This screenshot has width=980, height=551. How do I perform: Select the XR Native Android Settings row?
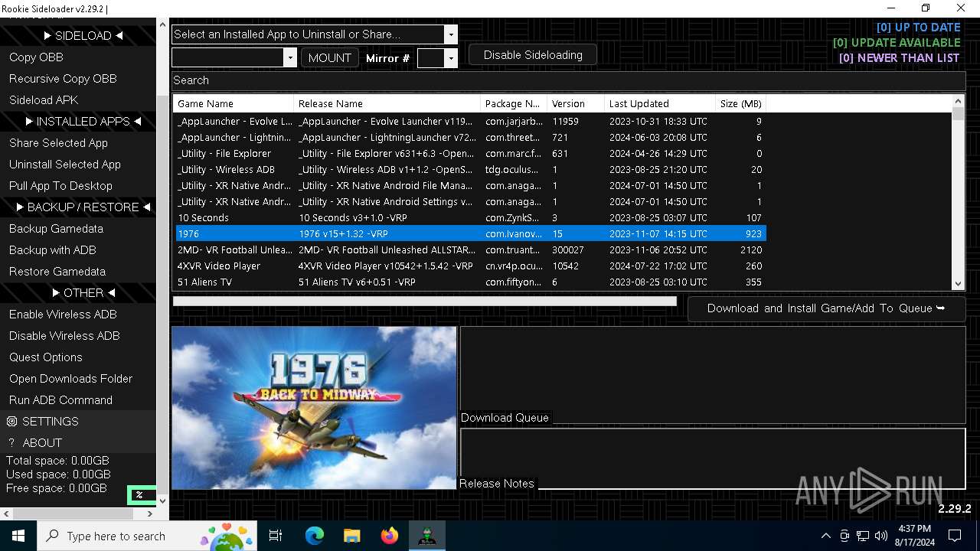tap(470, 202)
